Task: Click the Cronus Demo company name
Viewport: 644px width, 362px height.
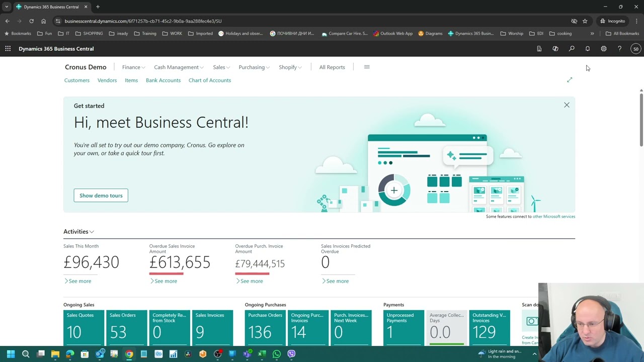Action: [86, 67]
